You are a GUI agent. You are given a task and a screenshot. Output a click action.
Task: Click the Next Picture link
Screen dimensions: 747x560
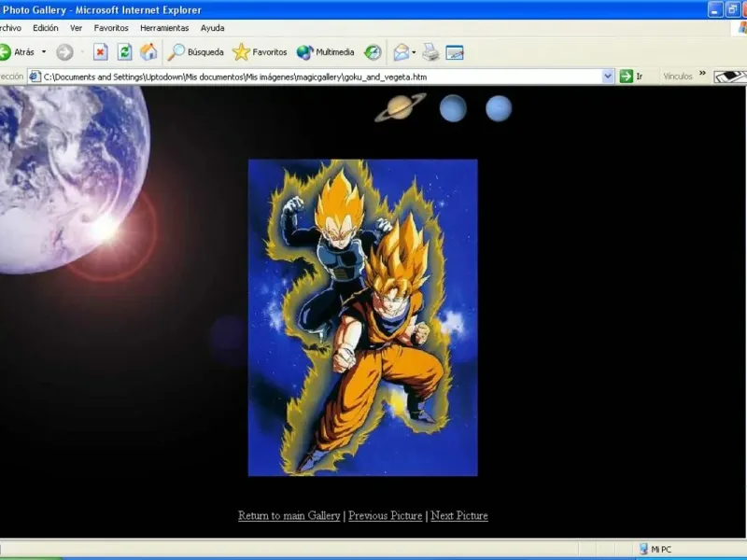click(x=459, y=516)
